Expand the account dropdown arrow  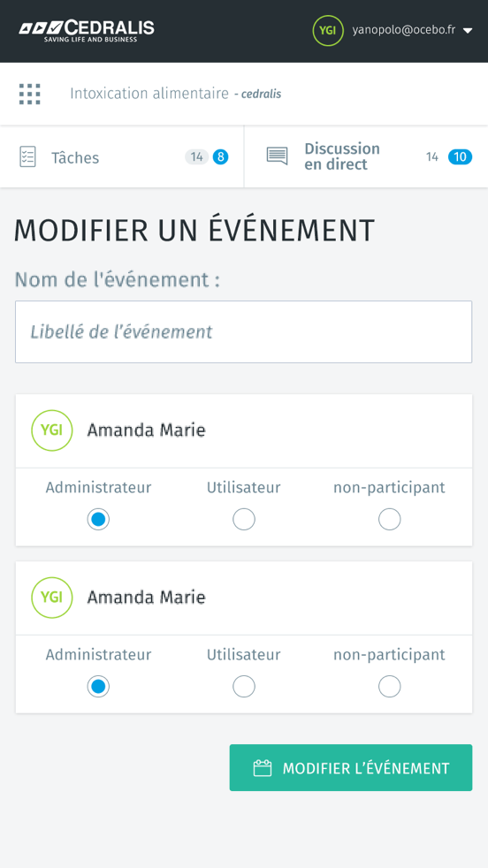468,31
